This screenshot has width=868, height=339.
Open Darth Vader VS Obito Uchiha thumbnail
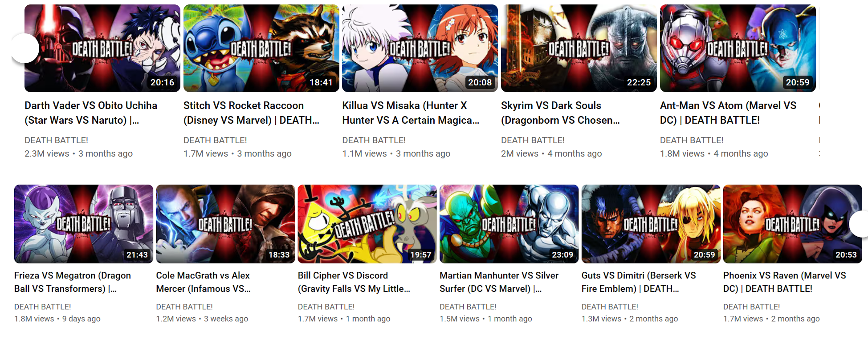pyautogui.click(x=102, y=48)
